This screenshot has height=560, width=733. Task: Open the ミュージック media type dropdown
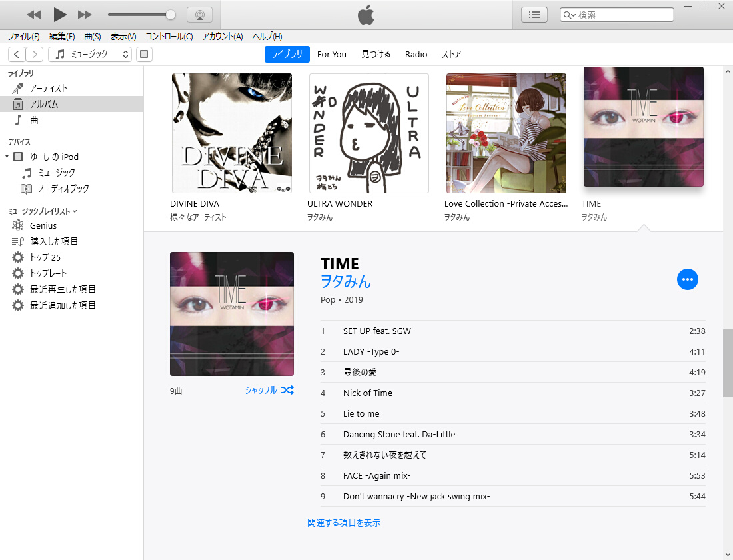(x=90, y=54)
